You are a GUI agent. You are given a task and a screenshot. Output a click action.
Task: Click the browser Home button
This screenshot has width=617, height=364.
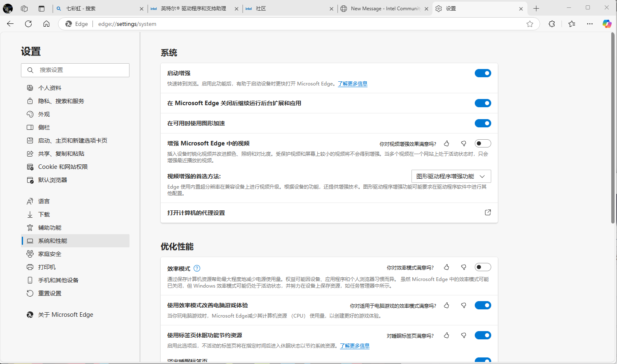pos(46,24)
